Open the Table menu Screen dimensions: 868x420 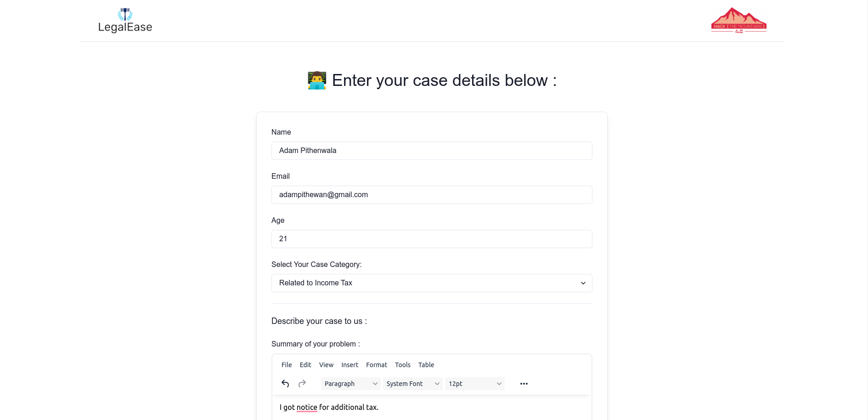tap(426, 365)
